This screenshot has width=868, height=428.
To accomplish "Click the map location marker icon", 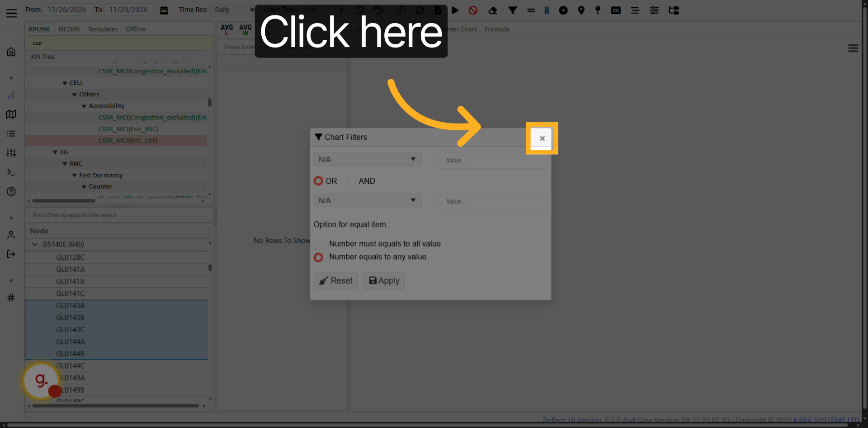I will coord(581,10).
